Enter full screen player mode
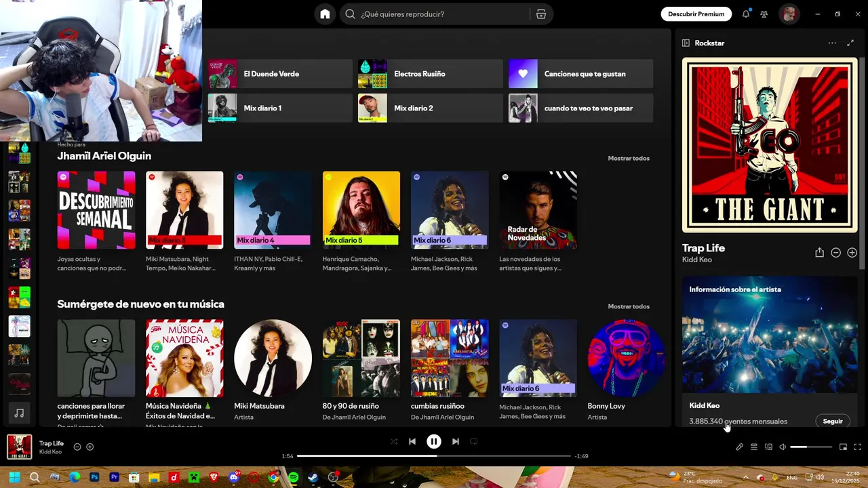 pos(857,447)
